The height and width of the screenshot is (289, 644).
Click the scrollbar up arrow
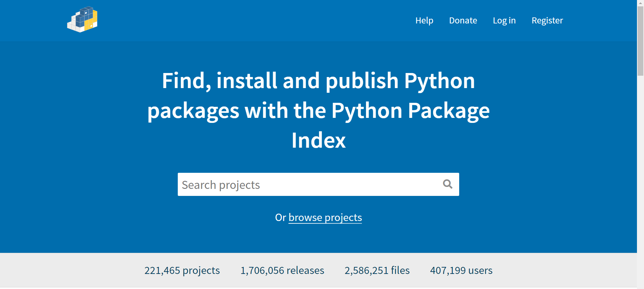click(640, 3)
